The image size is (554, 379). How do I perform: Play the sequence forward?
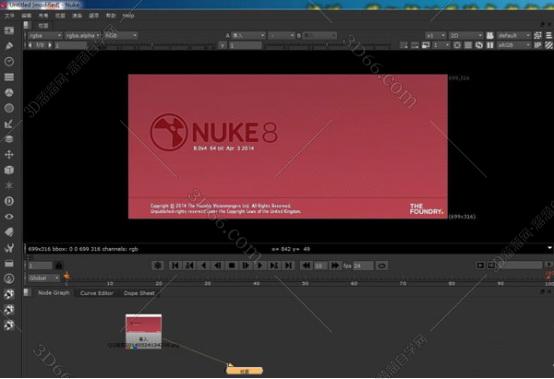pos(260,265)
